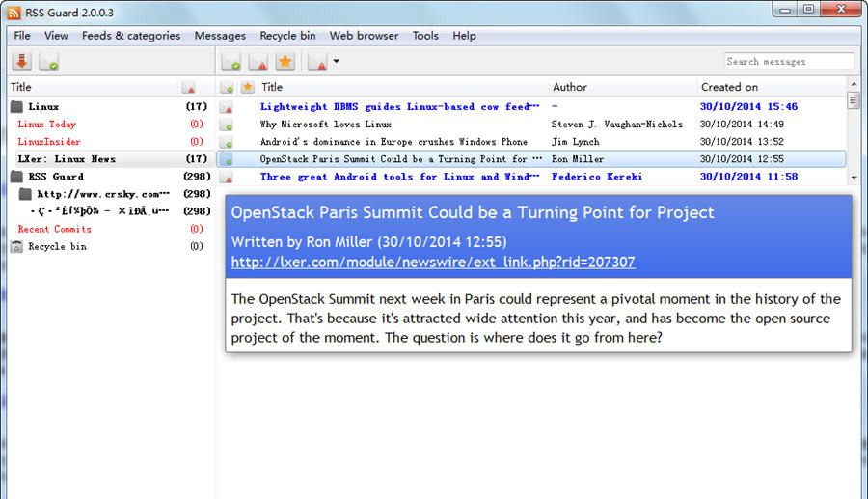Click the unread count column header icon in feeds list

(189, 88)
